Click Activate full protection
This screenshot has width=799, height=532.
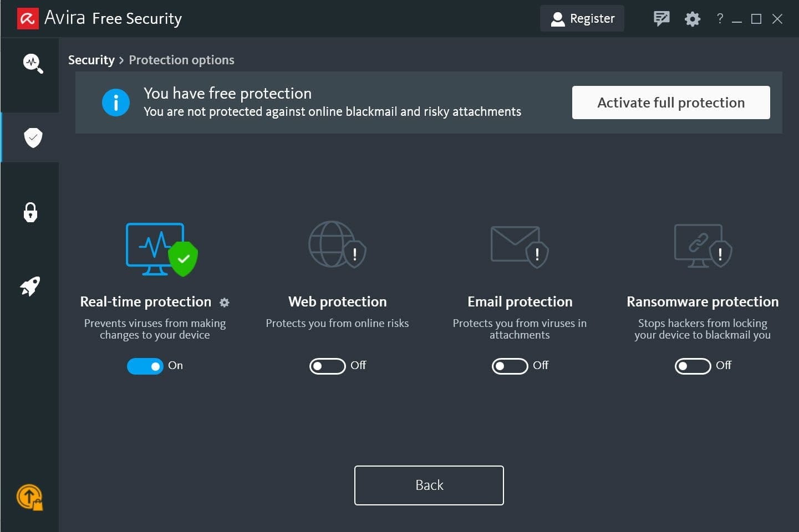pyautogui.click(x=671, y=103)
